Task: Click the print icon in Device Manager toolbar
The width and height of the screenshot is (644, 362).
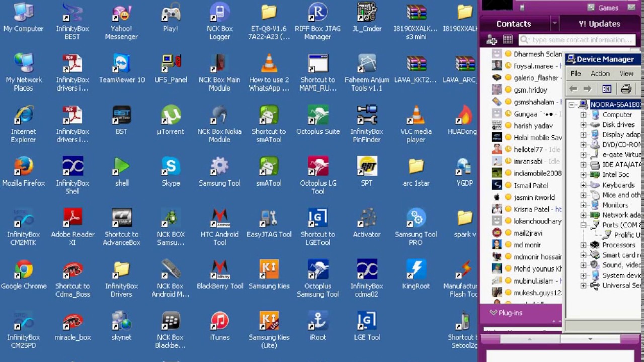Action: tap(626, 89)
